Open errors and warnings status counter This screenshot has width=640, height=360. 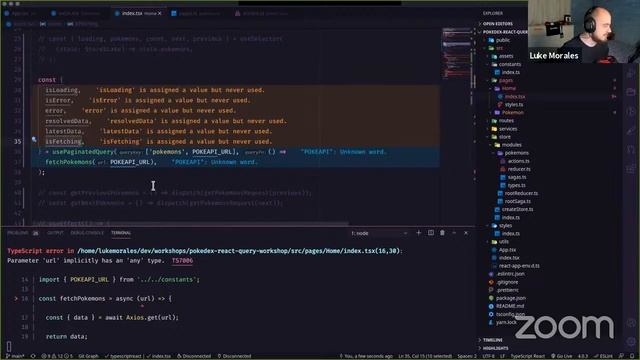pyautogui.click(x=57, y=356)
